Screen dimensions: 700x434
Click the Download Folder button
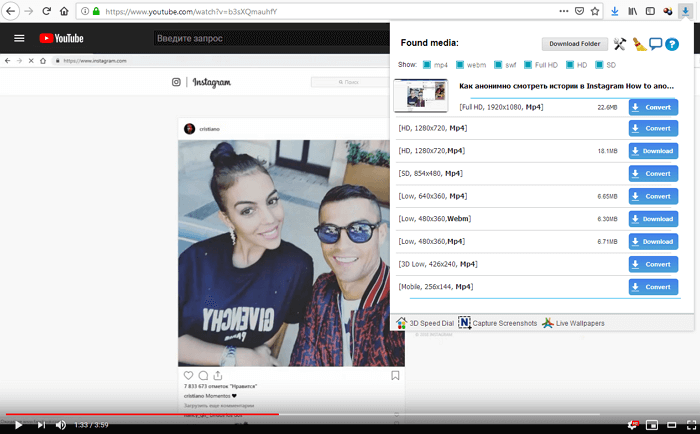pyautogui.click(x=574, y=44)
